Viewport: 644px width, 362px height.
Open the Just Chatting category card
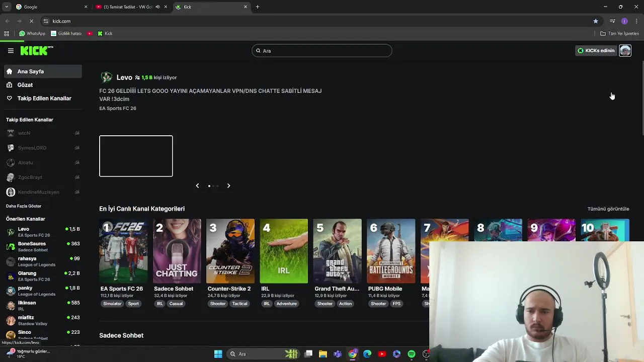pyautogui.click(x=177, y=251)
